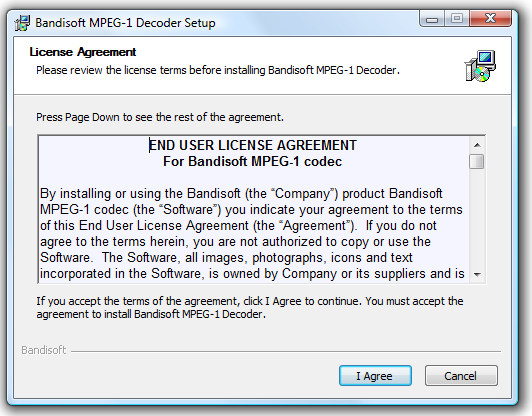This screenshot has height=416, width=532.
Task: Click the END USER LICENSE AGREEMENT heading
Action: click(x=253, y=145)
